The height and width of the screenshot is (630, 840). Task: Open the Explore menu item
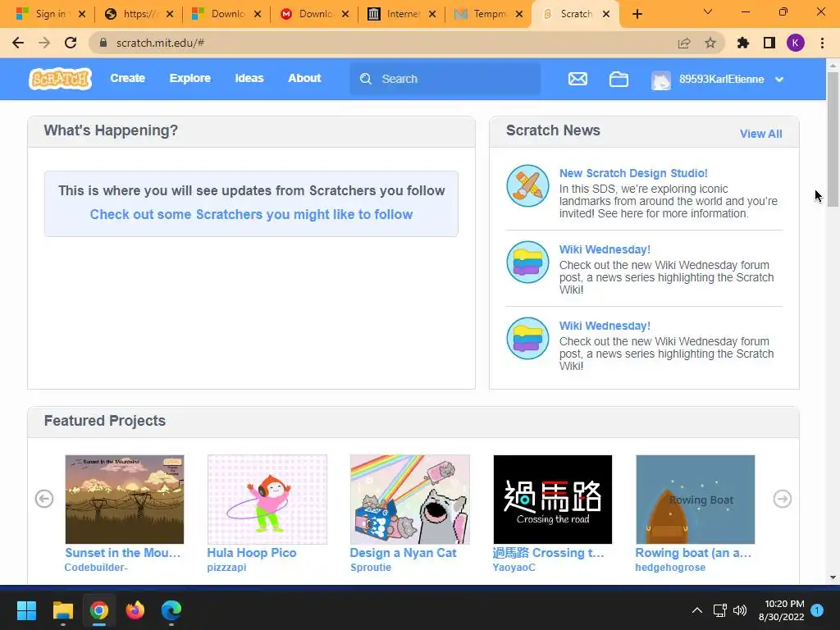tap(190, 78)
